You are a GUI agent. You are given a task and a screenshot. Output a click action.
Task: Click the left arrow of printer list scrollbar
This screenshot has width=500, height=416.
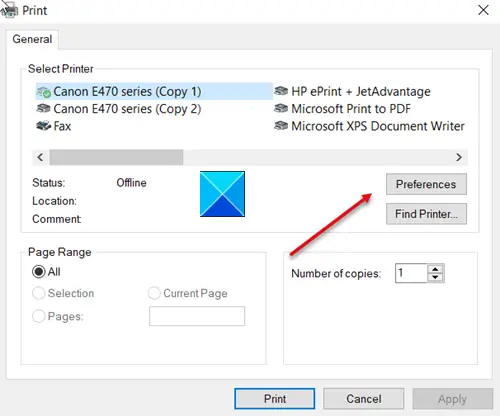[40, 157]
